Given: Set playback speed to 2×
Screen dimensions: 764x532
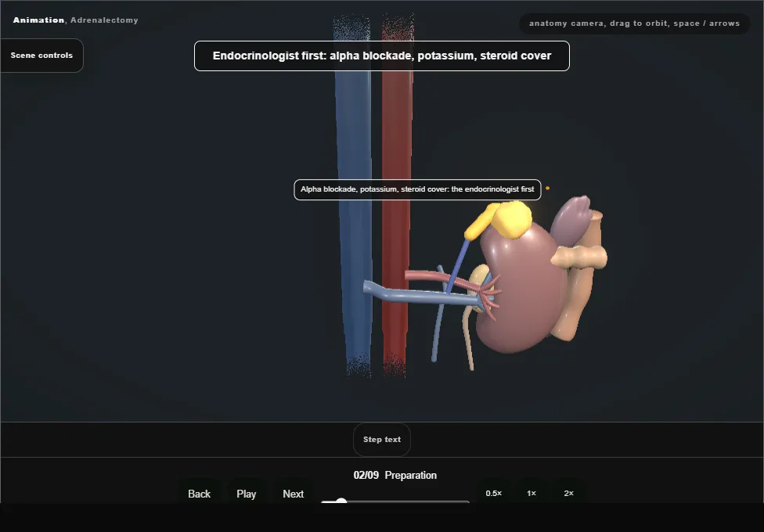Looking at the screenshot, I should pos(568,493).
